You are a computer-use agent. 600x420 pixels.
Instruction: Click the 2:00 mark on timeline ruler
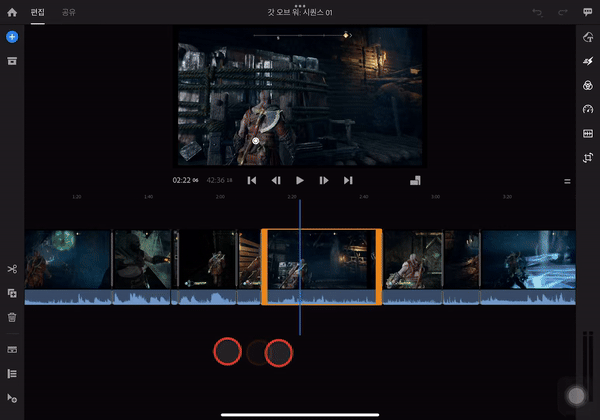pos(220,197)
